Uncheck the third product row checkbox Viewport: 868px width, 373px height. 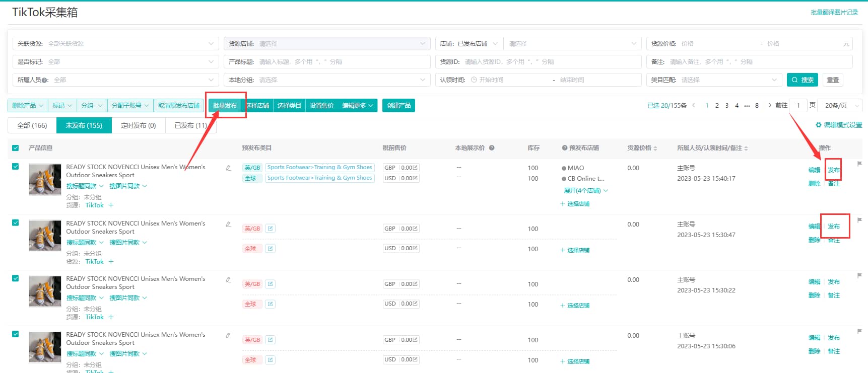pyautogui.click(x=16, y=278)
